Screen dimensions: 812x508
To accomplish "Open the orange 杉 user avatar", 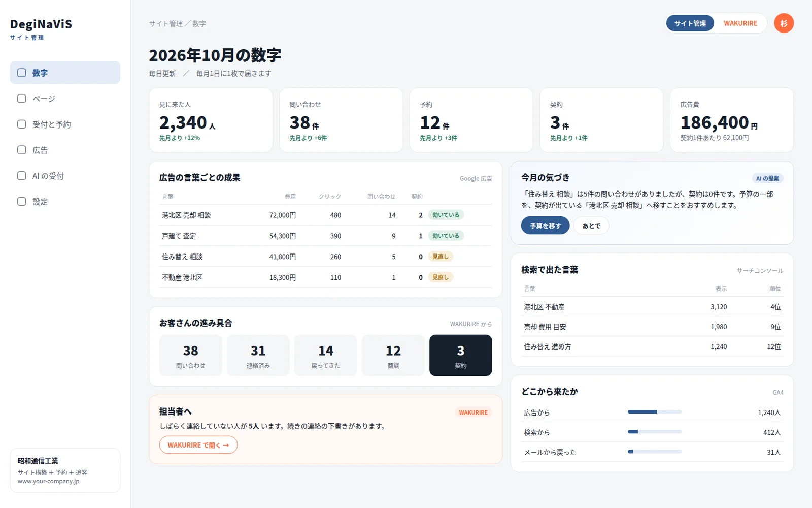I will (x=784, y=23).
